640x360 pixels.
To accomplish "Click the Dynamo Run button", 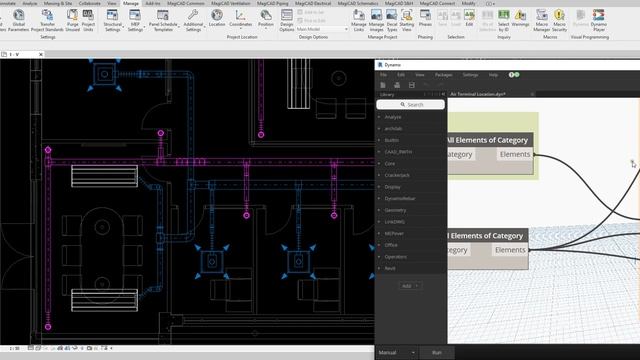I will 437,353.
